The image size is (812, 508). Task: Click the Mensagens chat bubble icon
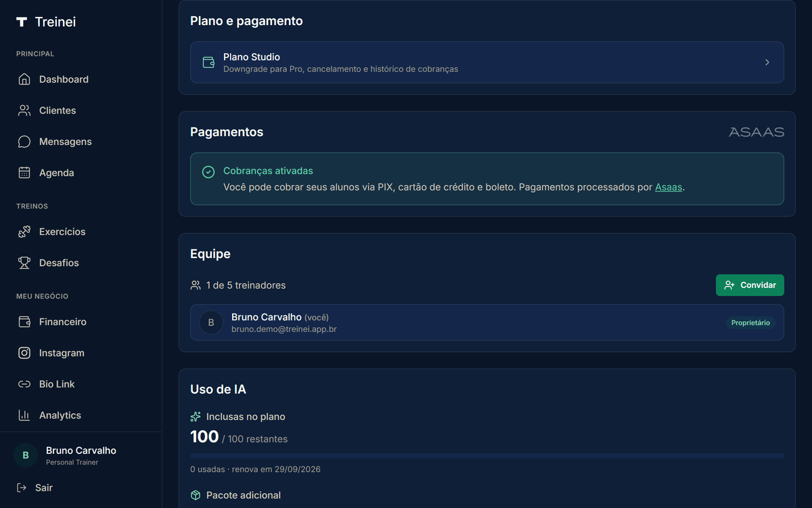click(x=24, y=142)
